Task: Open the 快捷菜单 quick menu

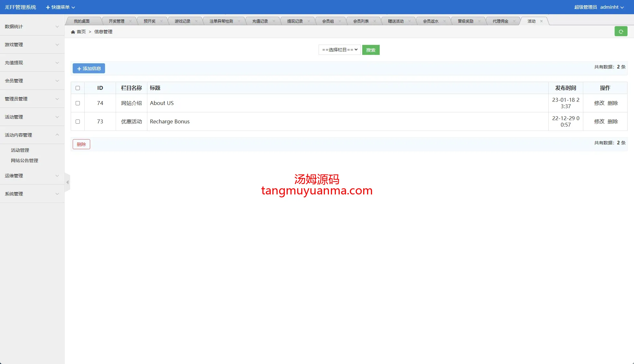Action: pyautogui.click(x=60, y=7)
